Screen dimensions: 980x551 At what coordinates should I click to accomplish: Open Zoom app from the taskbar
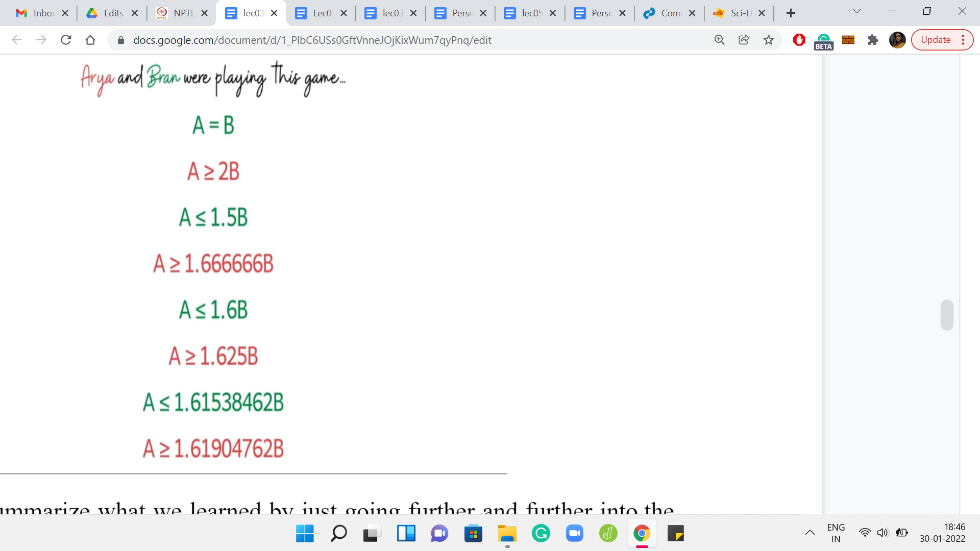(574, 534)
